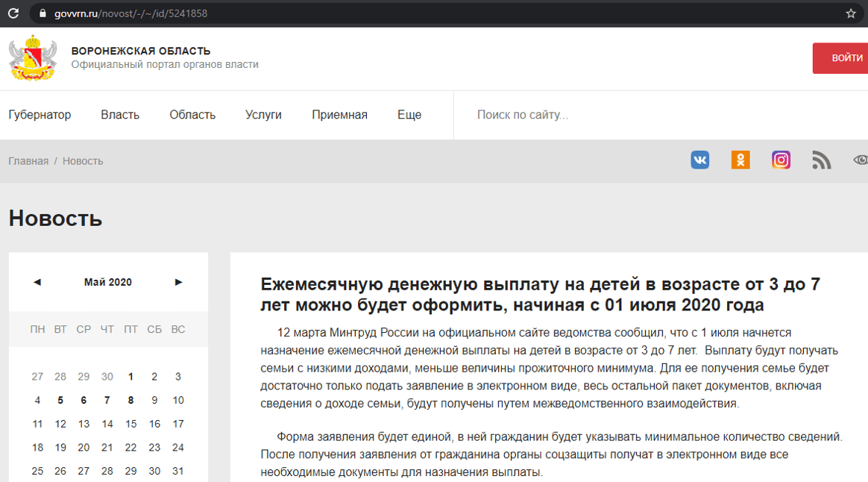The height and width of the screenshot is (482, 868).
Task: Open the Услуги menu
Action: (263, 115)
